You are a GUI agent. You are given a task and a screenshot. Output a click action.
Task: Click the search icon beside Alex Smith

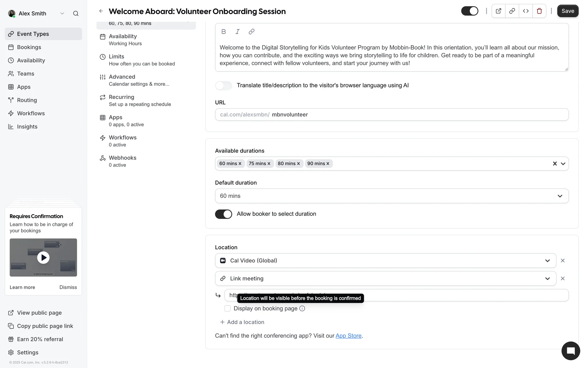pos(76,13)
